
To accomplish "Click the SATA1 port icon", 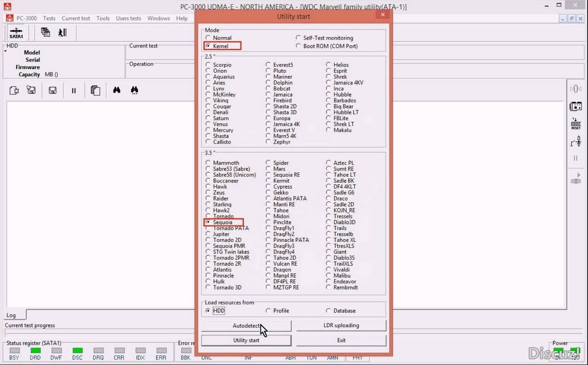I will pyautogui.click(x=16, y=33).
